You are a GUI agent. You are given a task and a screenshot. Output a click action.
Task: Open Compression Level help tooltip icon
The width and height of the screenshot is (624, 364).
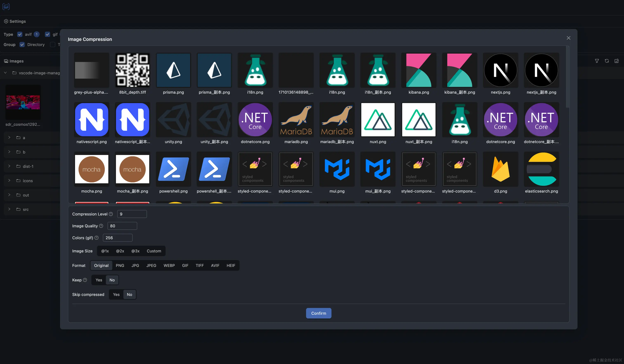click(111, 214)
